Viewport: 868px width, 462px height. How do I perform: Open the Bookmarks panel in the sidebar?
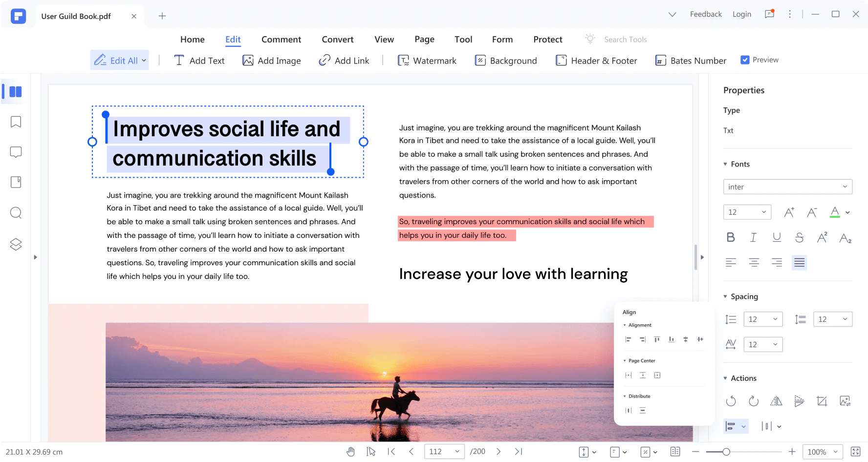(15, 122)
